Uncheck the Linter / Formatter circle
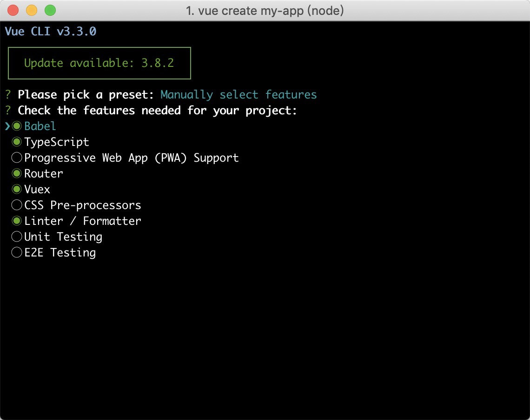Screen dimensions: 530x420 click(x=17, y=221)
